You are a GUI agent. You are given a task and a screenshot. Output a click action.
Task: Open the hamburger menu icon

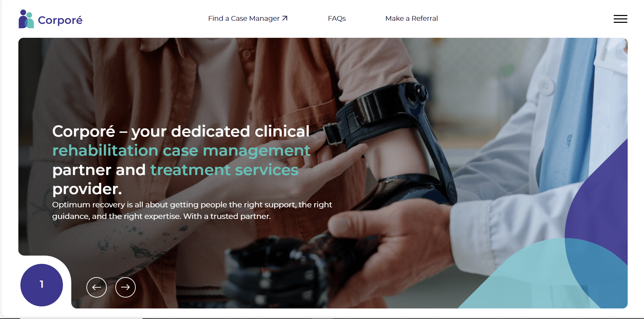click(620, 19)
